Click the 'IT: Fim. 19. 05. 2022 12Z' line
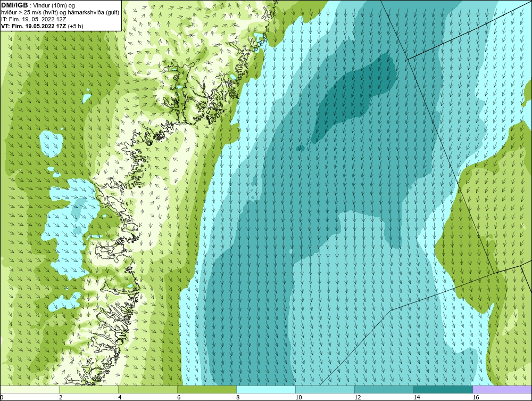This screenshot has width=532, height=401. coord(34,19)
